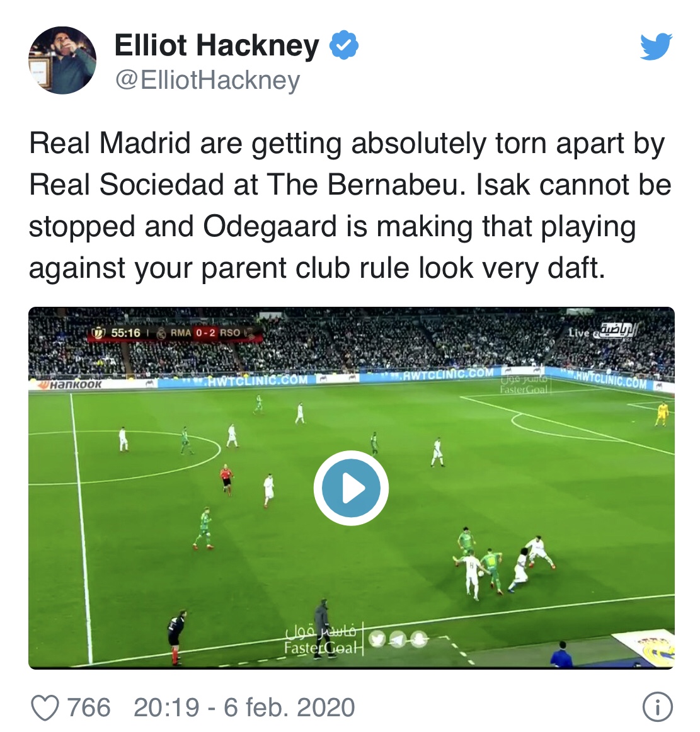Open the 20:19 - 6 feb. 2020 timestamp
The height and width of the screenshot is (732, 700).
244,707
